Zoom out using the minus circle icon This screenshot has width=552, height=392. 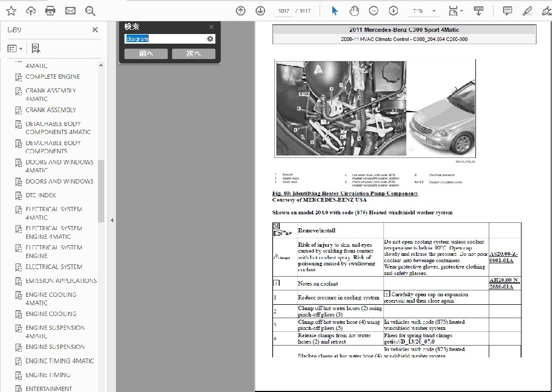(373, 11)
